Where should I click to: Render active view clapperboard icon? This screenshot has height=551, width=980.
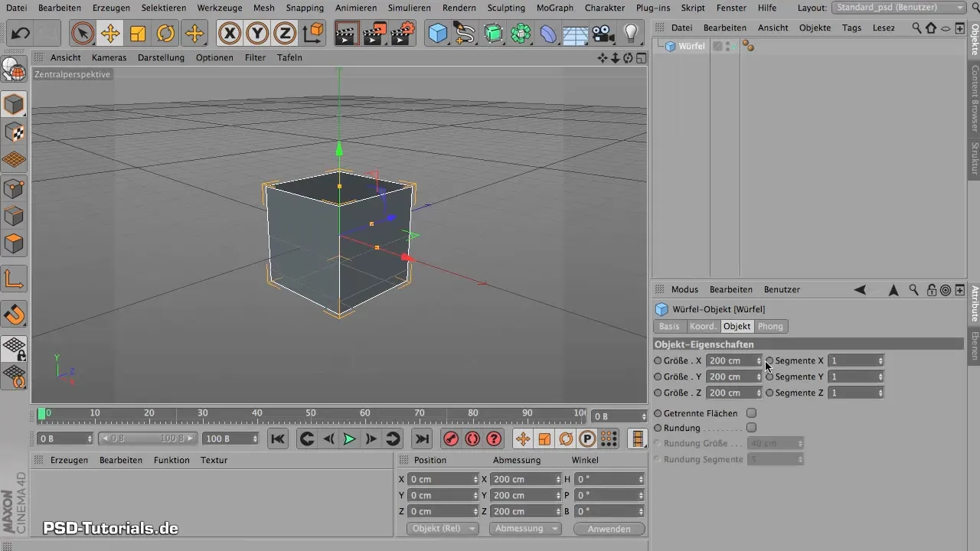(x=347, y=34)
